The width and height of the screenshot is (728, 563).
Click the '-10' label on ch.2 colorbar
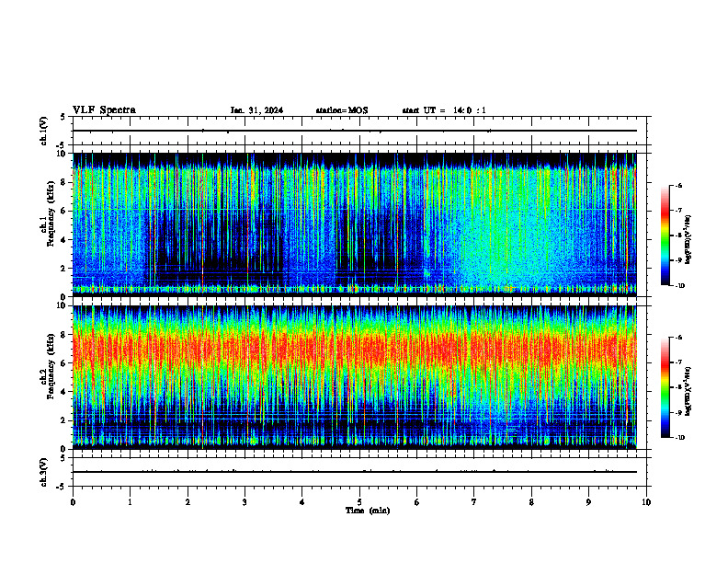(x=679, y=438)
